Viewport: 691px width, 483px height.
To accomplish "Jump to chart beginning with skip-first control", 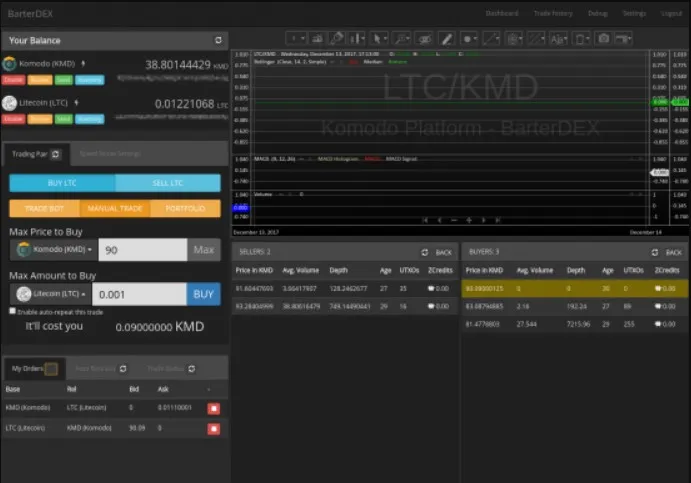I will coord(425,220).
